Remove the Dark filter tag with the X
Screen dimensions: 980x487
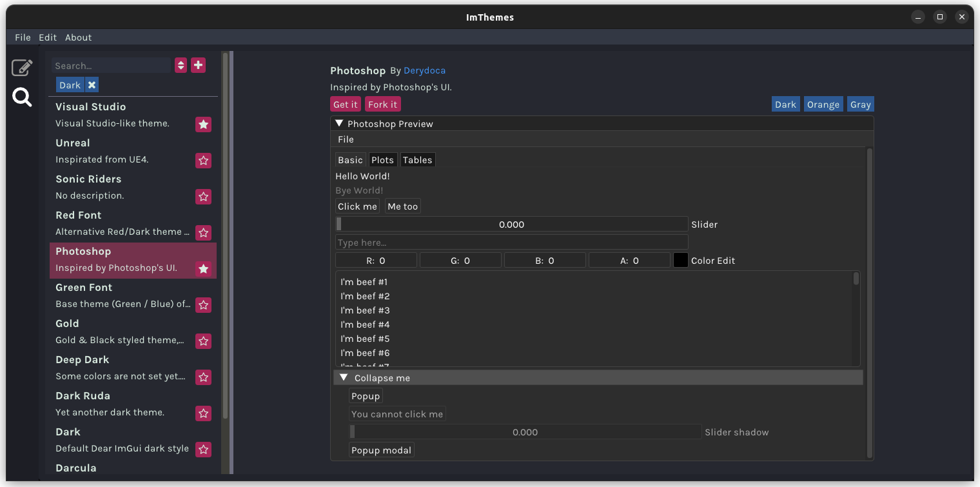click(x=92, y=85)
